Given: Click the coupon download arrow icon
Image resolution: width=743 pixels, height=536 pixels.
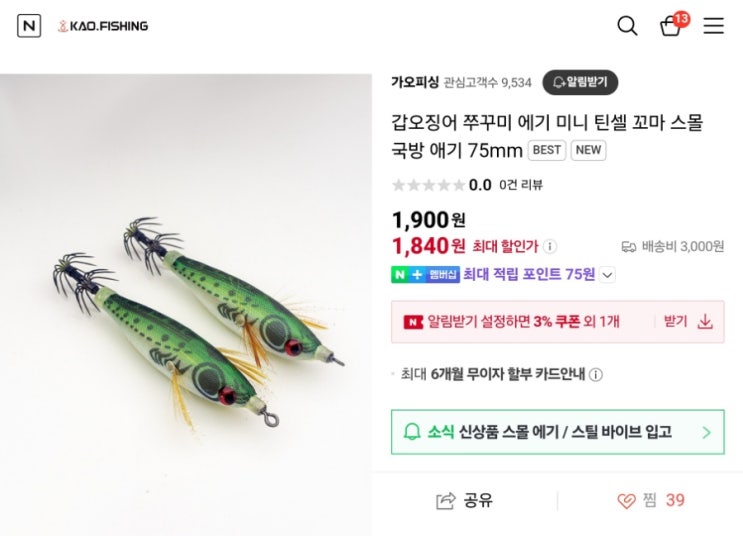Looking at the screenshot, I should coord(705,321).
